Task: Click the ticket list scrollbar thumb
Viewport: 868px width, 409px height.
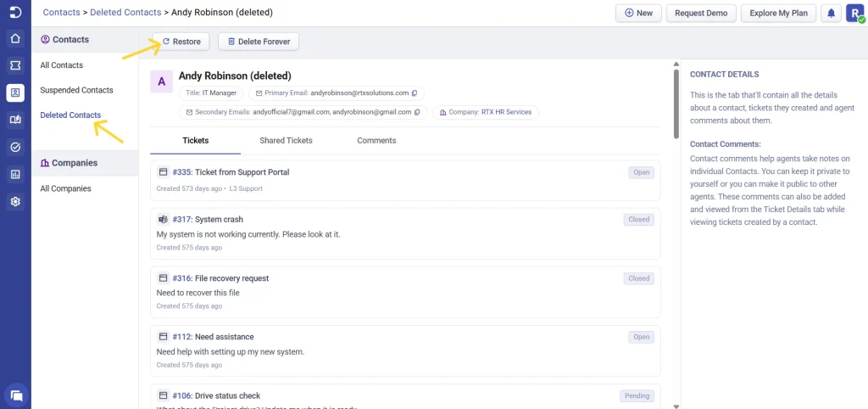Action: (x=676, y=104)
